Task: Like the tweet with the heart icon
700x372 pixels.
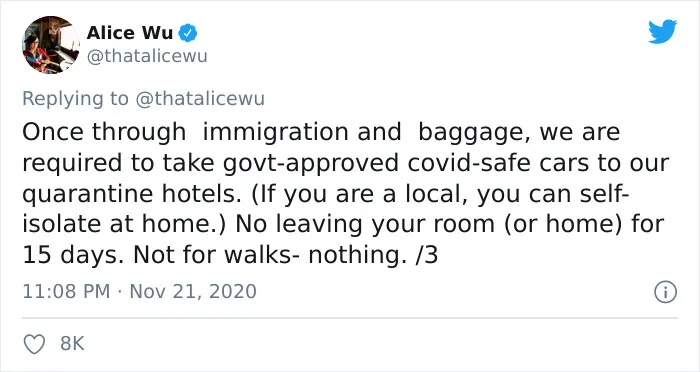Action: (34, 344)
